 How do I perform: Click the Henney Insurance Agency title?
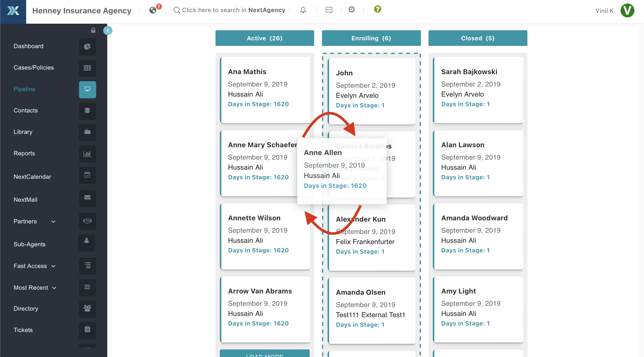point(82,11)
